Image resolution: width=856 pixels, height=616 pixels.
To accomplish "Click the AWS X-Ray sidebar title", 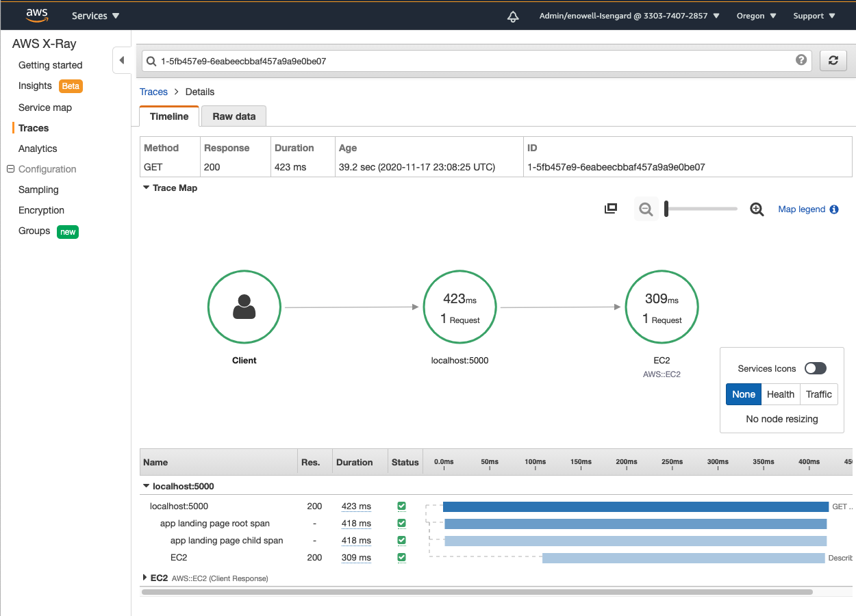I will tap(45, 44).
